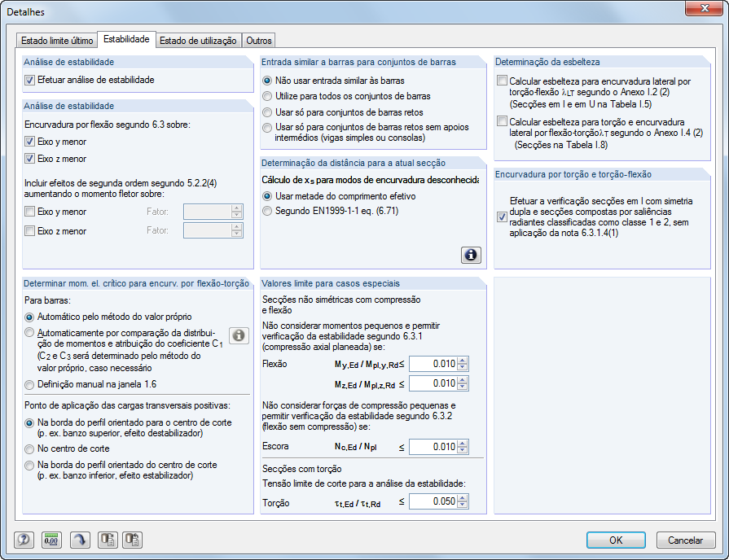Click the Mz,Ed / Mpl,z,Rd value field
The width and height of the screenshot is (729, 560).
(433, 383)
